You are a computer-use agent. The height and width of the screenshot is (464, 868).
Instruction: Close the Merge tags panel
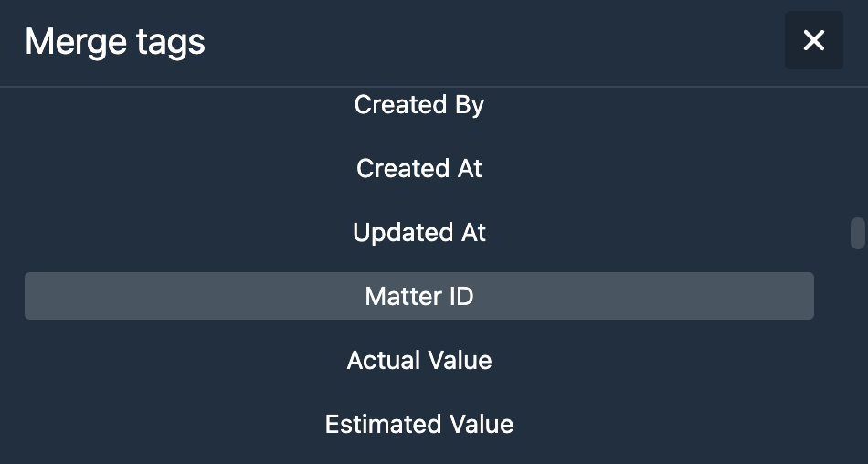pos(813,40)
